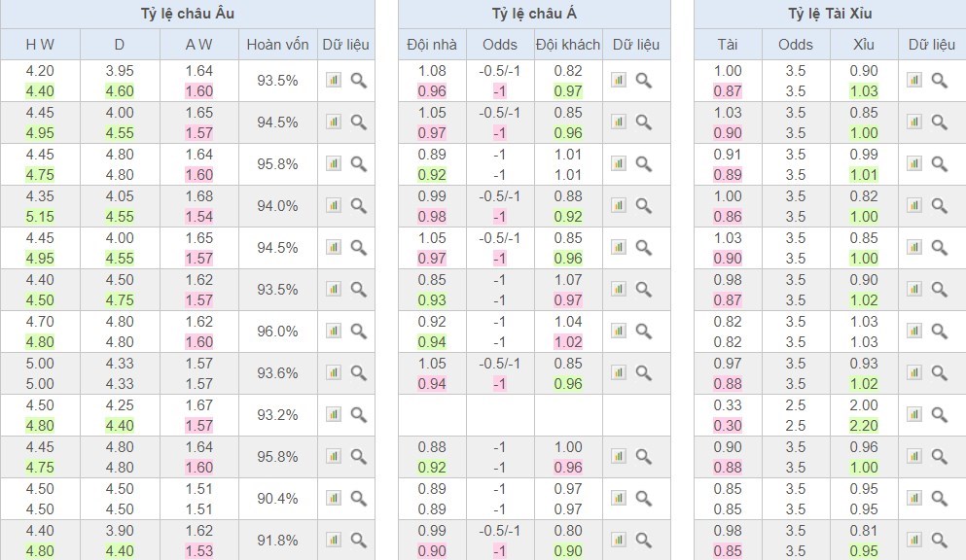This screenshot has width=966, height=560.
Task: Open chart icon in the 93.6% payout row
Action: point(334,372)
